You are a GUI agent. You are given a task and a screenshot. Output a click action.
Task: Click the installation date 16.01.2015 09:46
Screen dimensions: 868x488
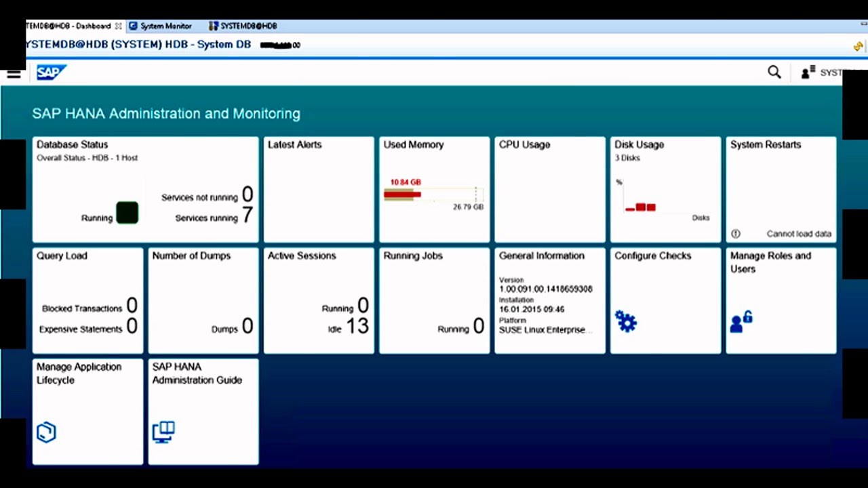(x=532, y=309)
